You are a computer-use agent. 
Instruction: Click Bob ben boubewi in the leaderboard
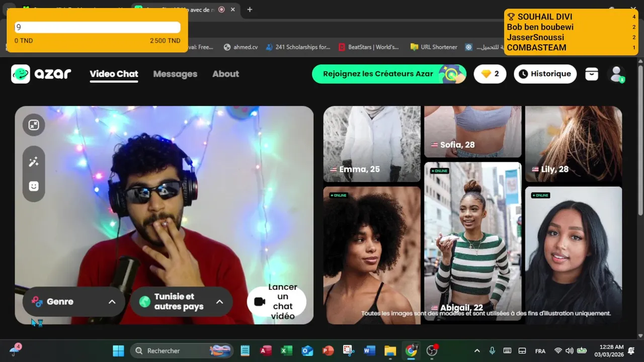point(540,27)
